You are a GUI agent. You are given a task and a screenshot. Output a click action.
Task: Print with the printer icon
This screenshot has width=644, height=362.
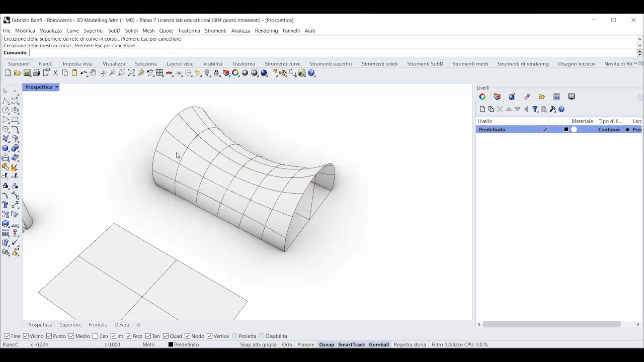click(36, 73)
